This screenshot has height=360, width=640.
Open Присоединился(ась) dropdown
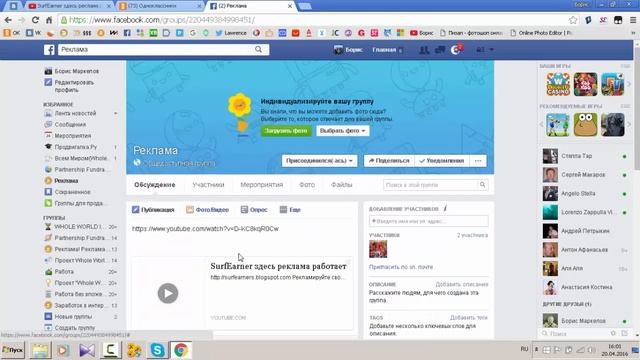319,161
